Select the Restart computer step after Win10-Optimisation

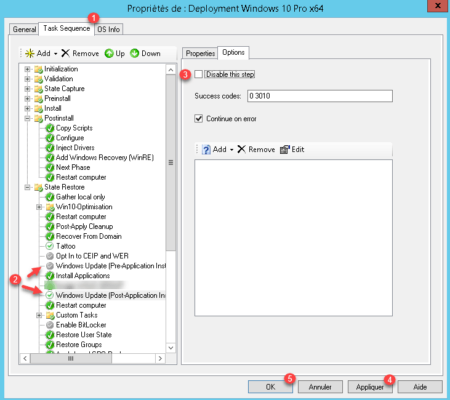point(81,217)
